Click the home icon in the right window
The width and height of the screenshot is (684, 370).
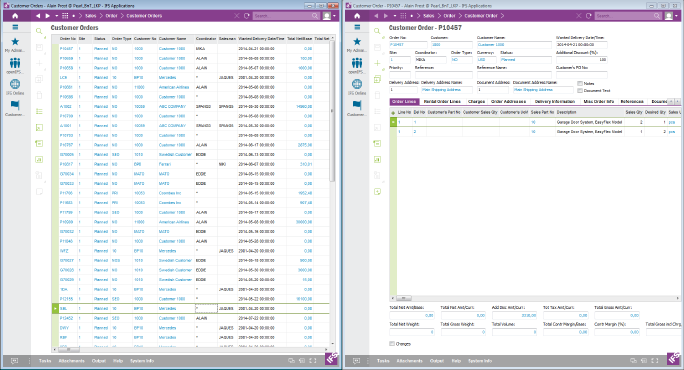point(357,16)
